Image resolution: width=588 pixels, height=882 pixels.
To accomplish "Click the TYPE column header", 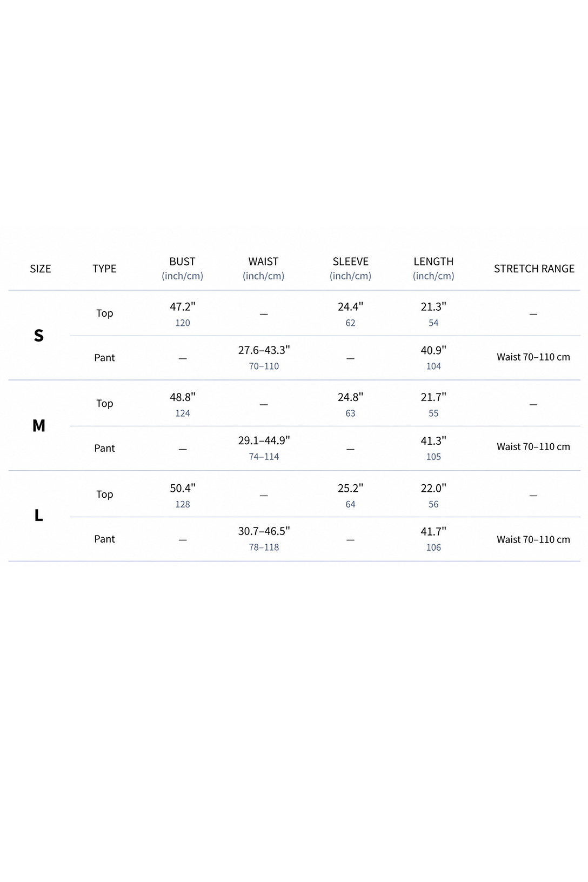I will pyautogui.click(x=104, y=269).
